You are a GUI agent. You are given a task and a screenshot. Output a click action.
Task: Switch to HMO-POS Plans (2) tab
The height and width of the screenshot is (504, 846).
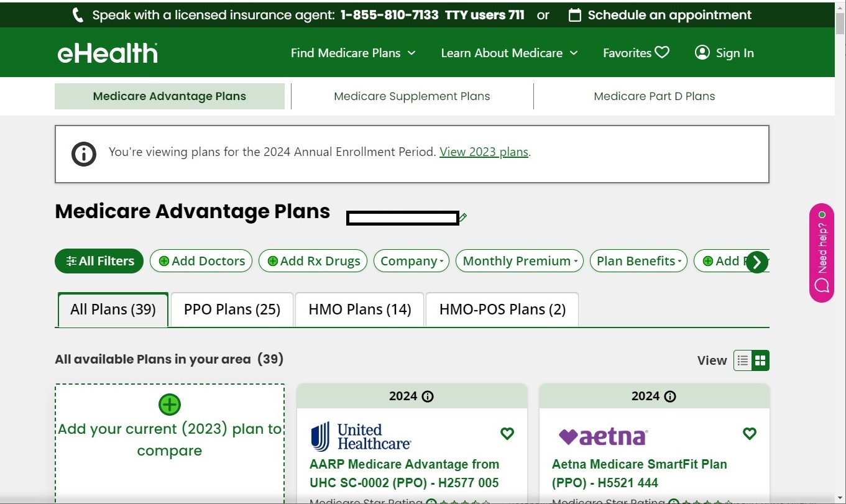[x=502, y=309]
